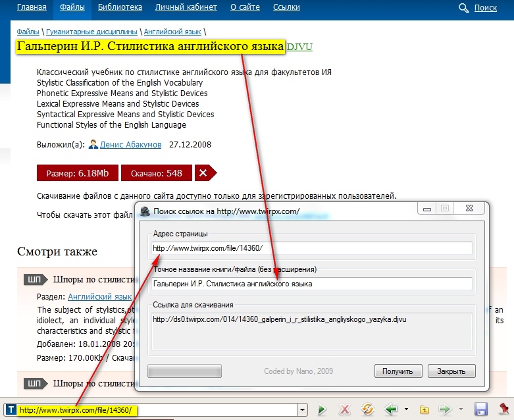
Task: Click the red pin icon in toolbar
Action: click(x=504, y=409)
